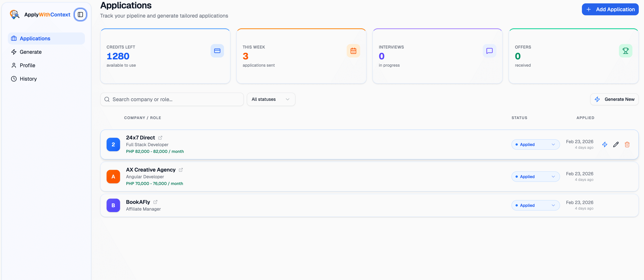Open the Profile page from the sidebar
Image resolution: width=644 pixels, height=280 pixels.
(27, 65)
